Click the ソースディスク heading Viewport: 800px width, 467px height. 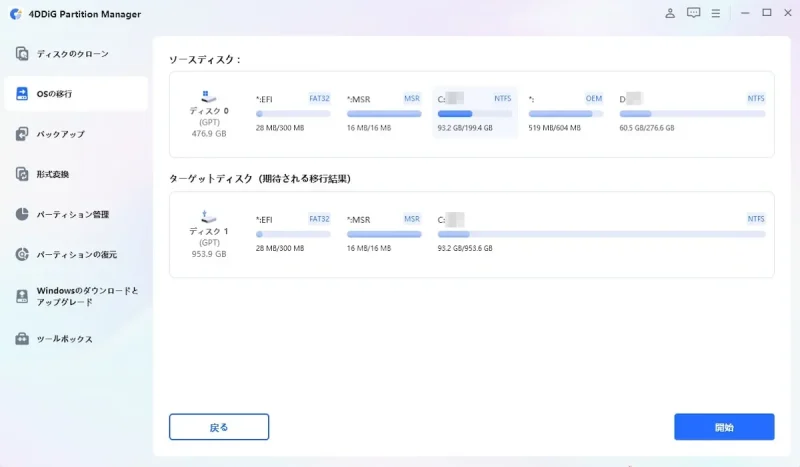click(205, 60)
